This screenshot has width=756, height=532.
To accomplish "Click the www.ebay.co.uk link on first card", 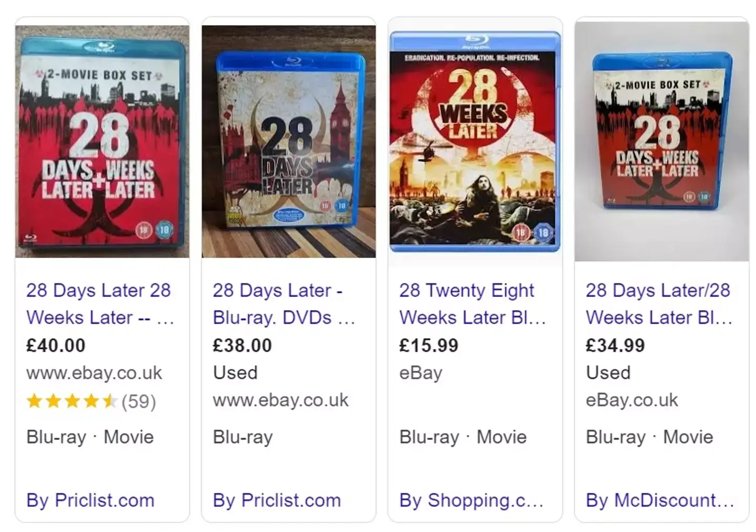I will click(x=94, y=373).
